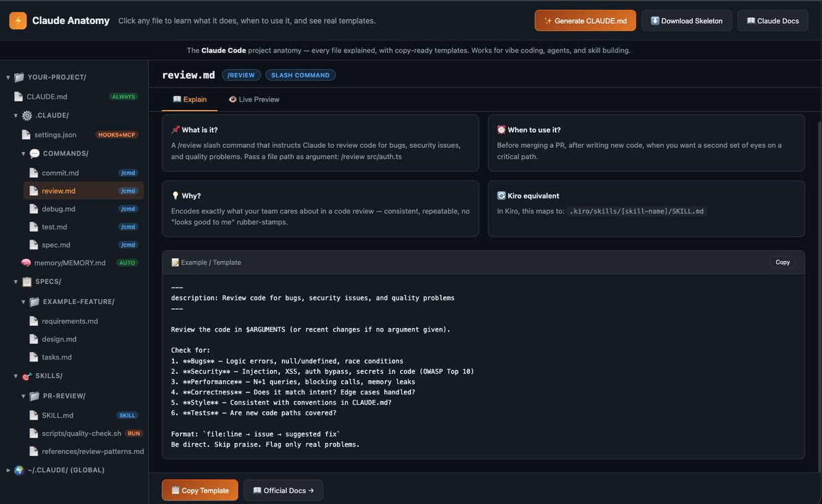
Task: Click the file icon beside spec.md
Action: pyautogui.click(x=34, y=244)
